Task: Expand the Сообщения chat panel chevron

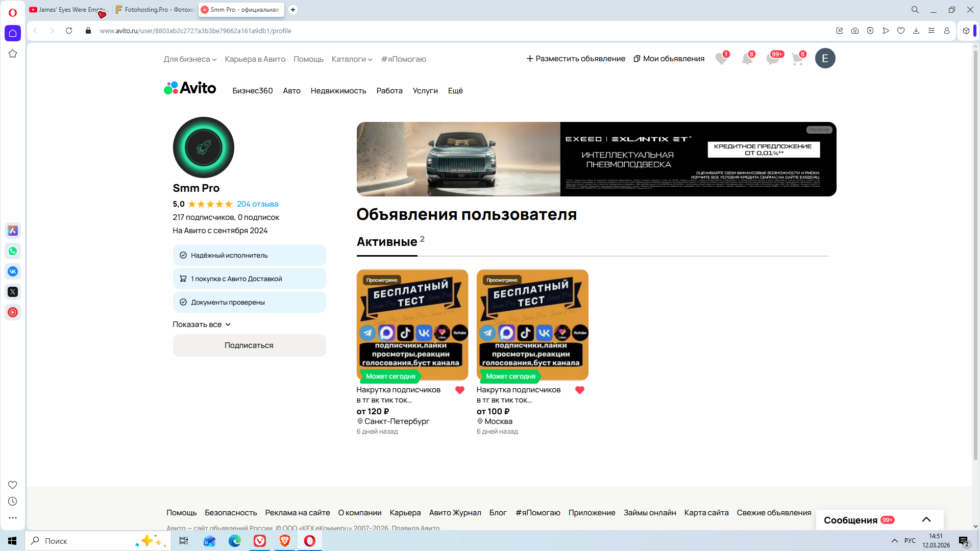Action: tap(926, 520)
